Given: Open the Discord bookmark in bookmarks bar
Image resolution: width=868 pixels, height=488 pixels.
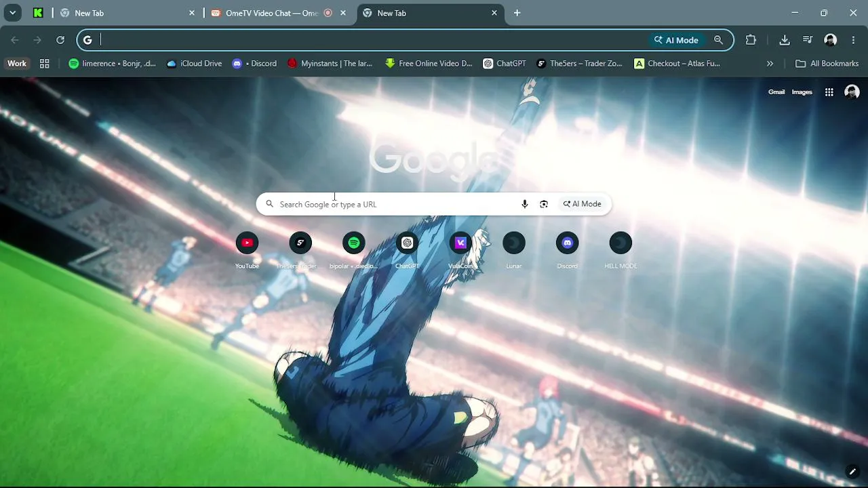Looking at the screenshot, I should pos(254,64).
